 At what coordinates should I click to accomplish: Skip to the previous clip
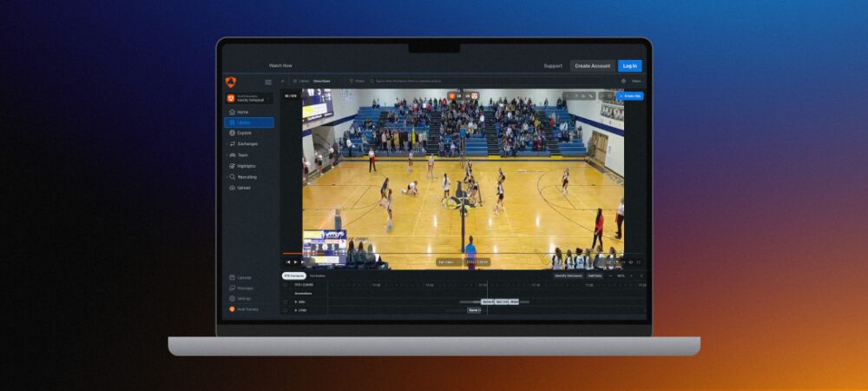288,262
